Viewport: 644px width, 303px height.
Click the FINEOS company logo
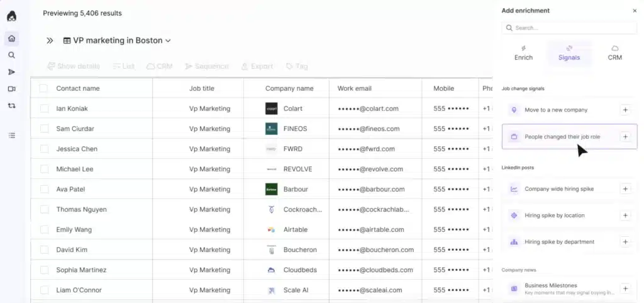[x=271, y=129]
